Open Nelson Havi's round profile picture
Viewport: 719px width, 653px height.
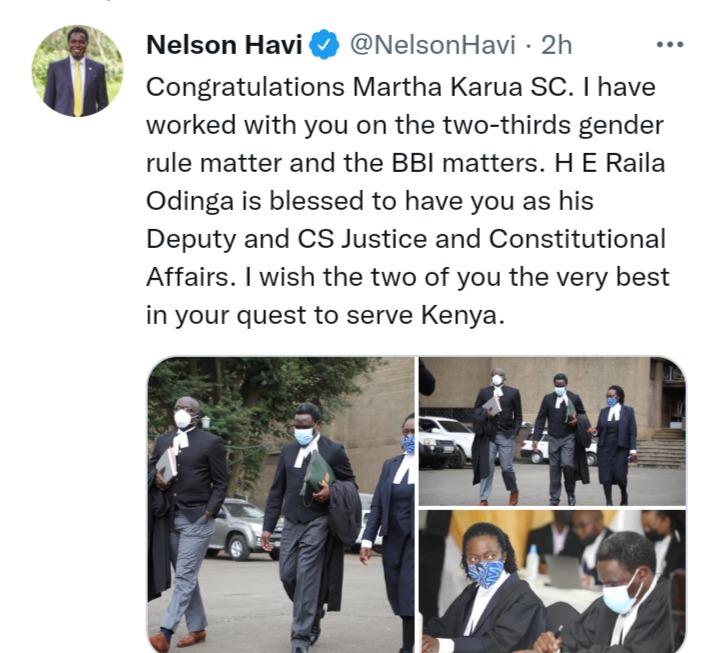(77, 71)
